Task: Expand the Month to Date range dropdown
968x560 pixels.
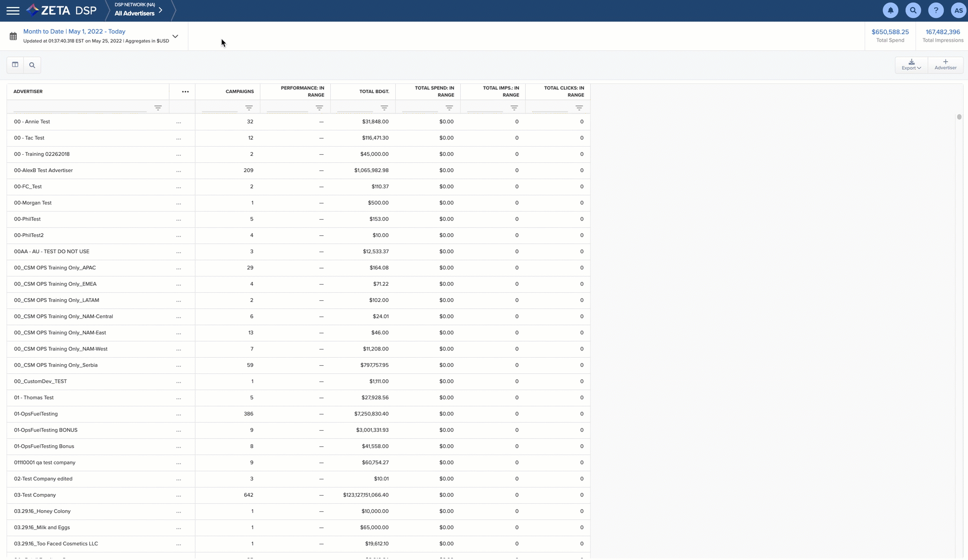Action: coord(175,36)
